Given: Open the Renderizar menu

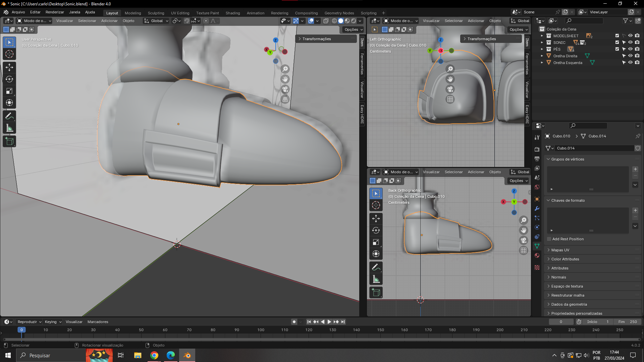Looking at the screenshot, I should pyautogui.click(x=55, y=12).
